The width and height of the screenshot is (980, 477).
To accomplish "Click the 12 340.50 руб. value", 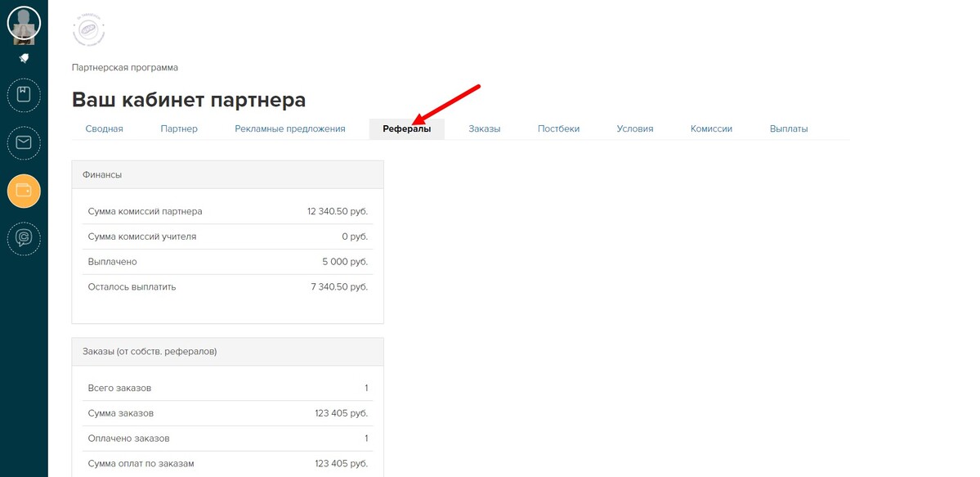I will [x=338, y=212].
